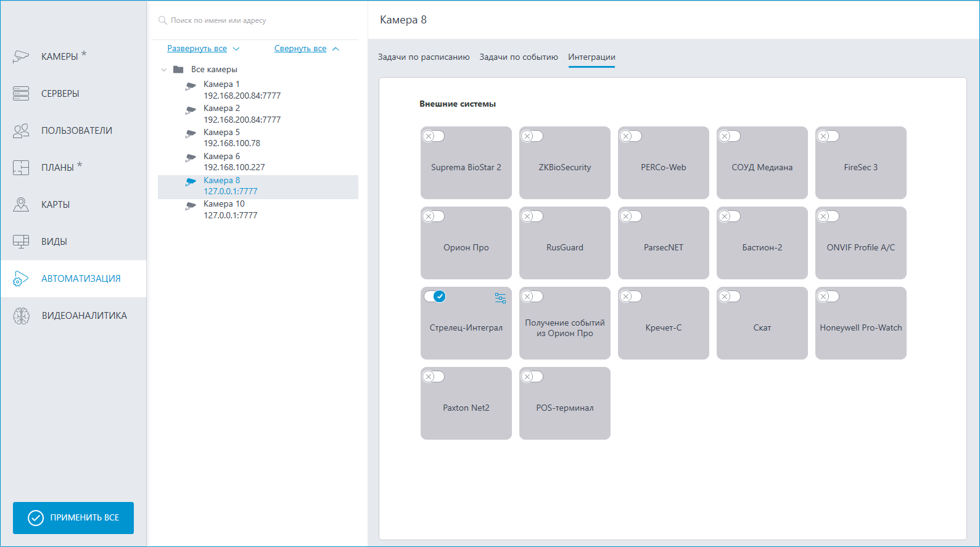980x547 pixels.
Task: Click the automation gear icon for АВТОМАТИЗАЦИЯ
Action: 21,279
